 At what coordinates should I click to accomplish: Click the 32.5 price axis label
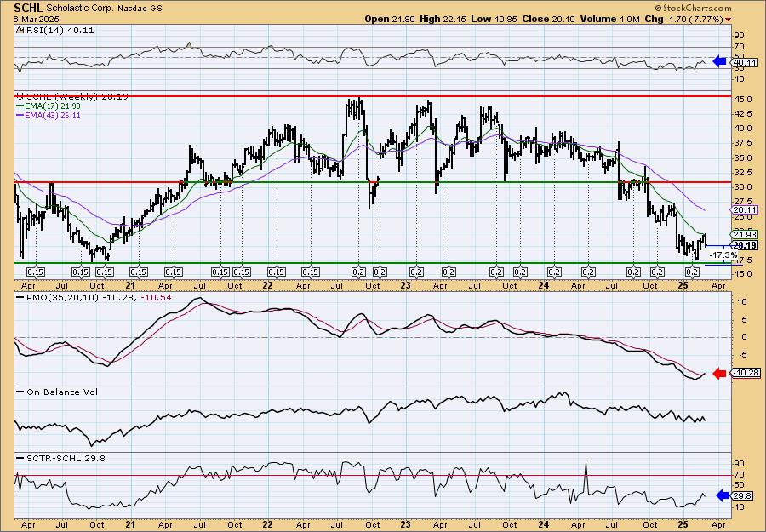click(743, 173)
